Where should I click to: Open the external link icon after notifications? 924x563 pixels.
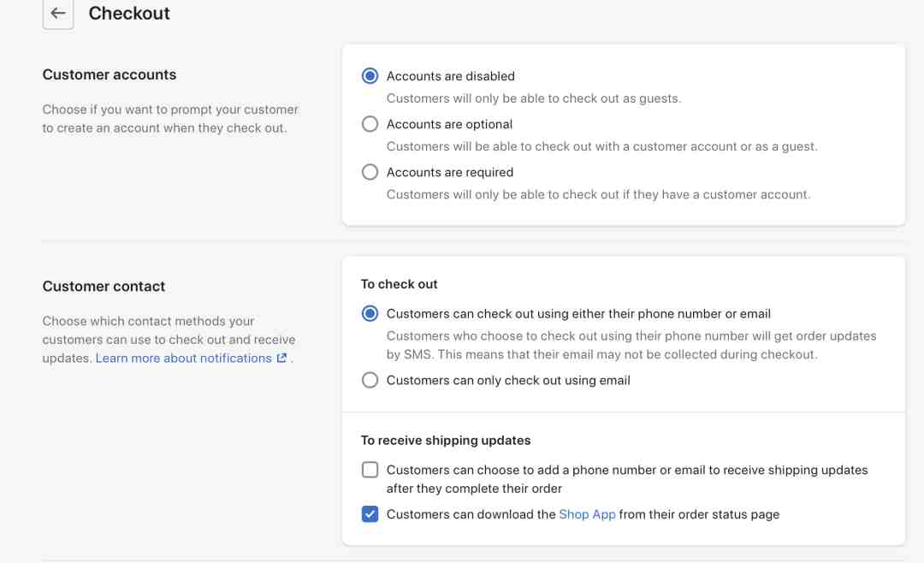click(281, 358)
